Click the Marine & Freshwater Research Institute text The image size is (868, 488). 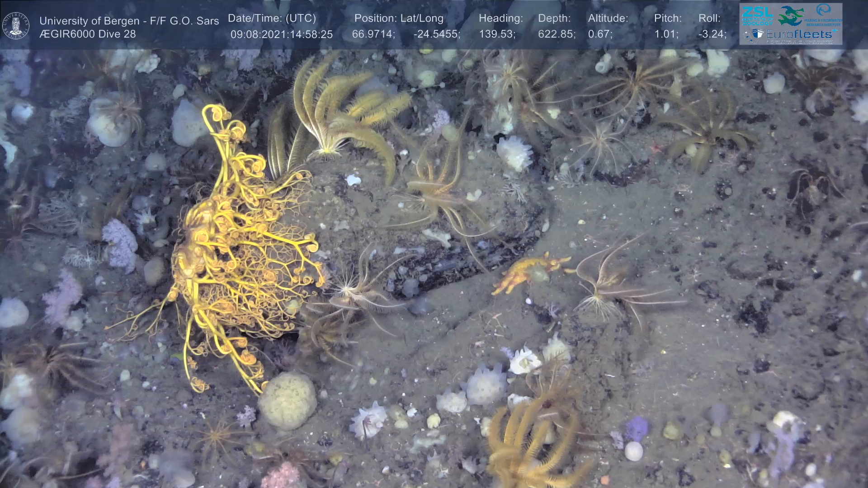point(823,22)
